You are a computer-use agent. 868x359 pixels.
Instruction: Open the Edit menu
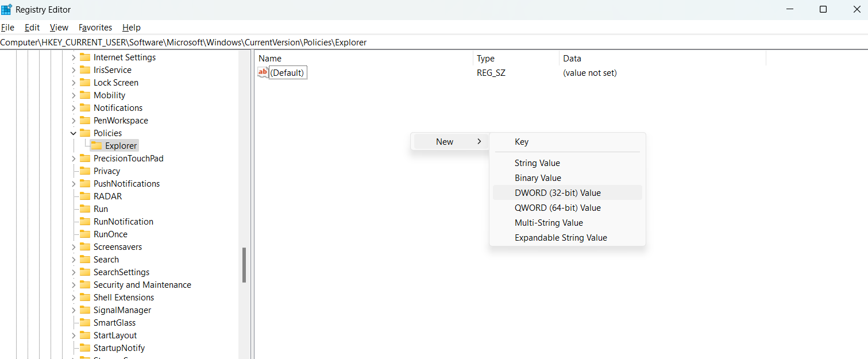(x=32, y=28)
